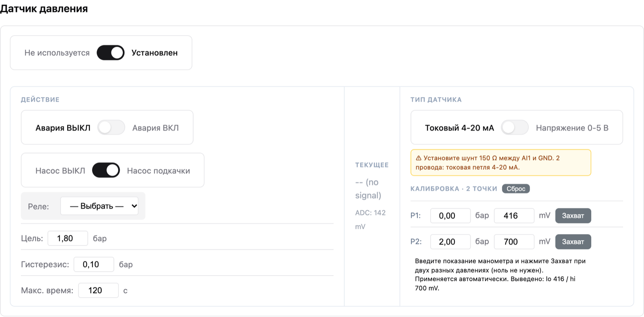Click the P2 mV value field
Viewport: 644px width, 317px height.
pyautogui.click(x=514, y=242)
